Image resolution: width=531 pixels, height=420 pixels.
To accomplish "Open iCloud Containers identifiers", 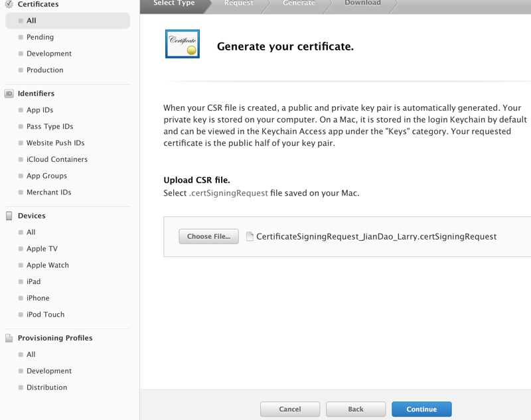I will coord(57,159).
